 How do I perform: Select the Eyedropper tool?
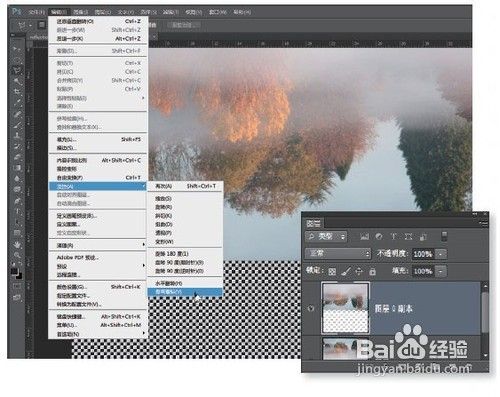coord(17,103)
